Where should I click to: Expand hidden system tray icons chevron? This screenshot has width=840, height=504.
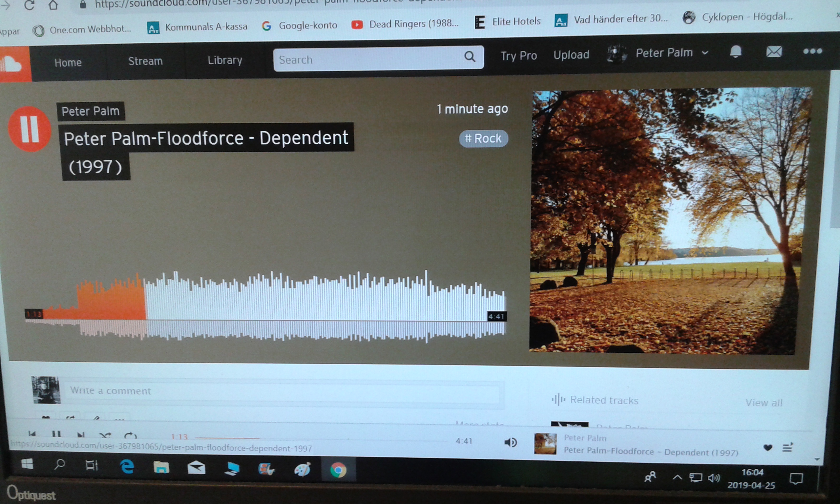point(677,477)
